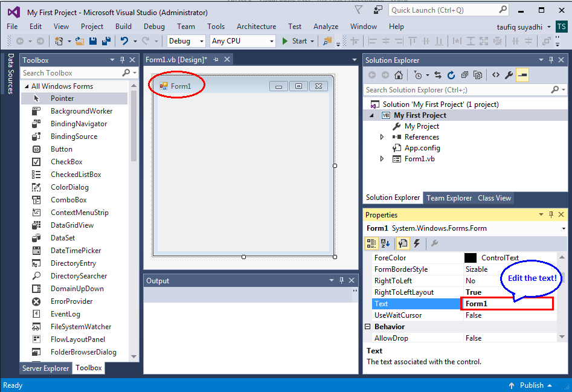The image size is (572, 392).
Task: Switch Properties panel to Categorized view
Action: click(371, 243)
